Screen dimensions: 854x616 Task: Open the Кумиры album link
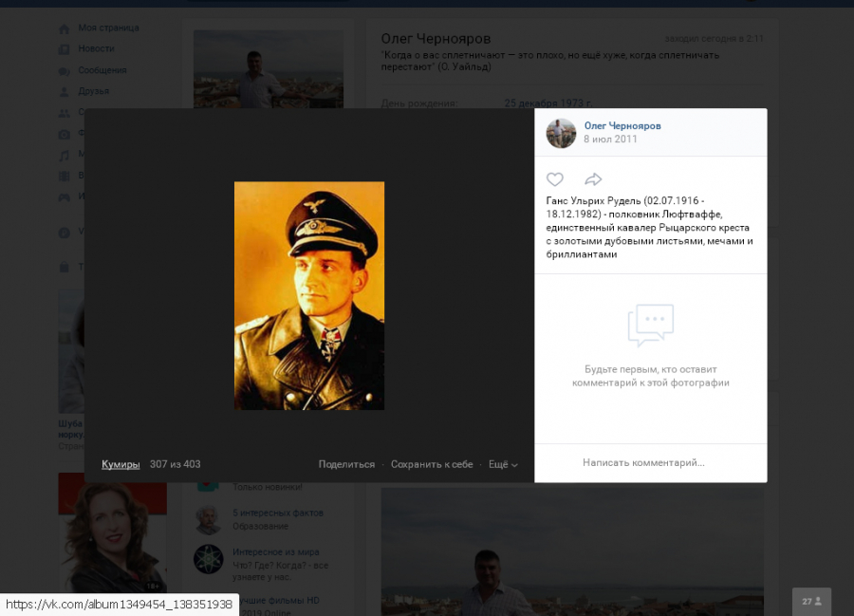121,464
